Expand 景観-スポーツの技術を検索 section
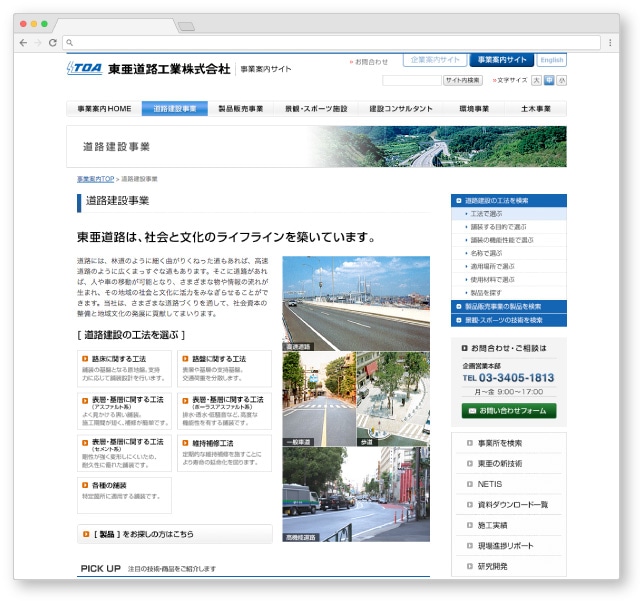Viewport: 640px width, 601px height. (x=509, y=320)
